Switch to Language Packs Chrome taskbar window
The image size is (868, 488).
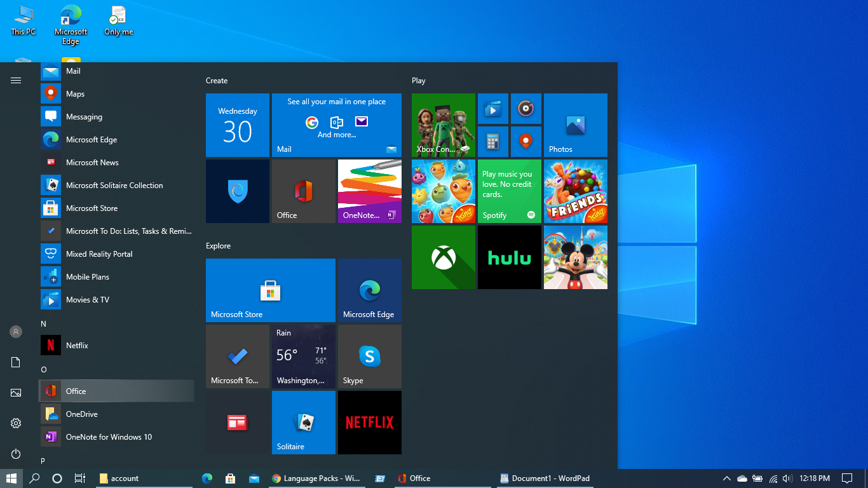[x=316, y=478]
